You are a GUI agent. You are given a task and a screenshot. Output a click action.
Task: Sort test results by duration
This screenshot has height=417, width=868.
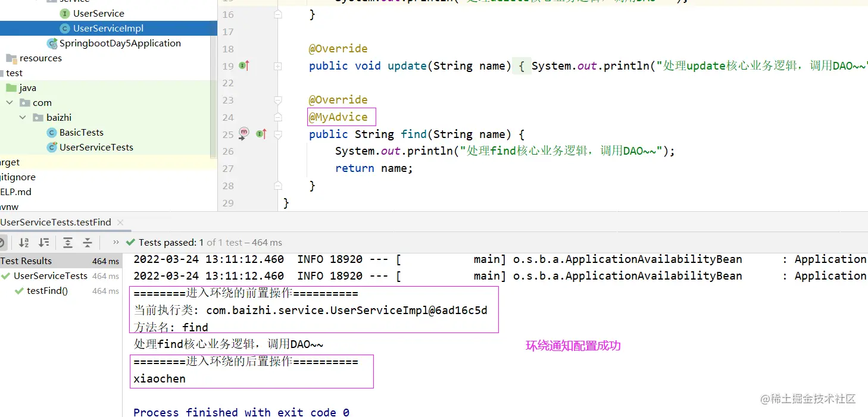tap(43, 242)
